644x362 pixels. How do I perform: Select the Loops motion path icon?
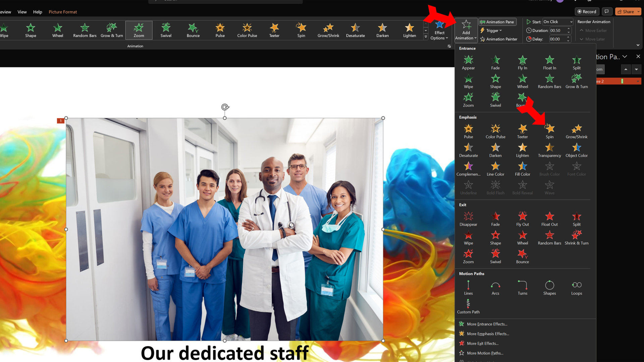[x=576, y=285]
